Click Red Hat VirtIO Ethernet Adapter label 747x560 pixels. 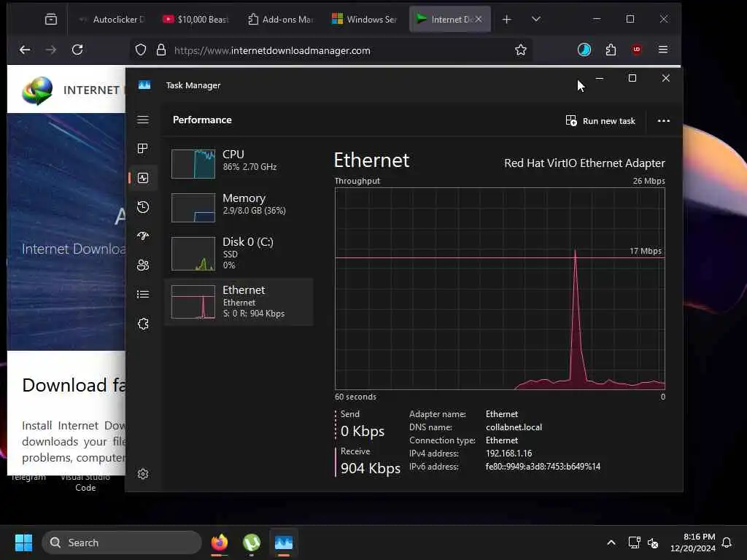(584, 163)
